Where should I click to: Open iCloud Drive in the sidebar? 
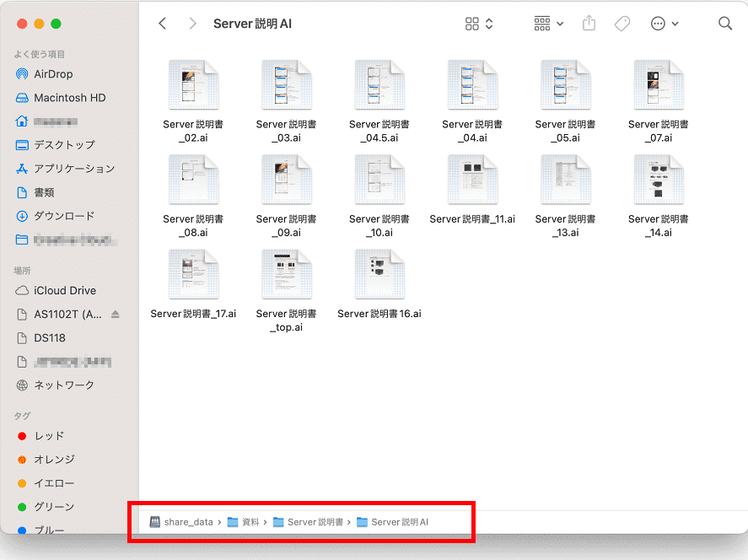(56, 290)
